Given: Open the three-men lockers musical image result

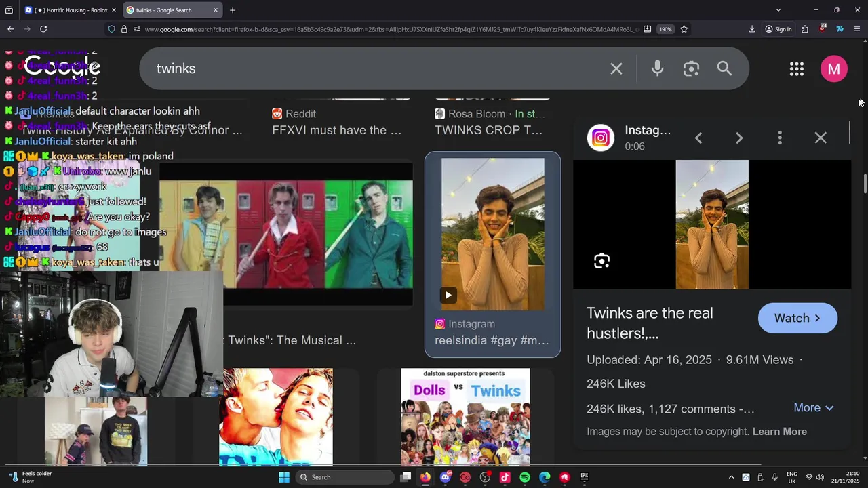Looking at the screenshot, I should (285, 233).
